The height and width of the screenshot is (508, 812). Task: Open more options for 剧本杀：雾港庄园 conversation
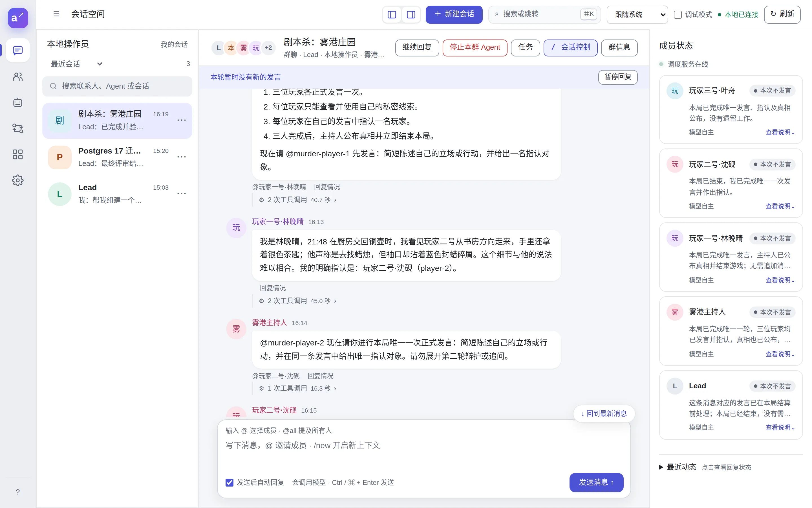[182, 120]
